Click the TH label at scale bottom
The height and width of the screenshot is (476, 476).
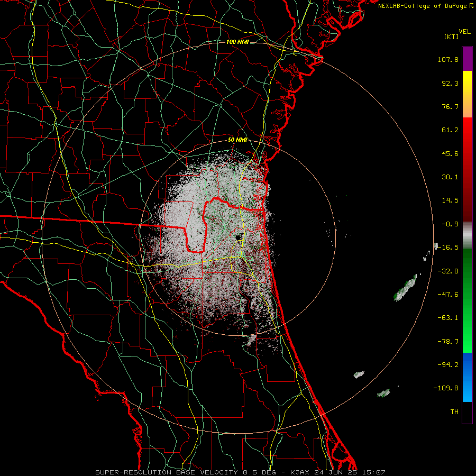(454, 411)
